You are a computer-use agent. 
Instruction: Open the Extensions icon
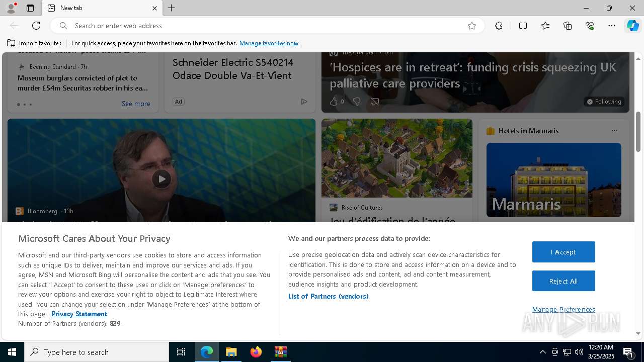tap(499, 26)
